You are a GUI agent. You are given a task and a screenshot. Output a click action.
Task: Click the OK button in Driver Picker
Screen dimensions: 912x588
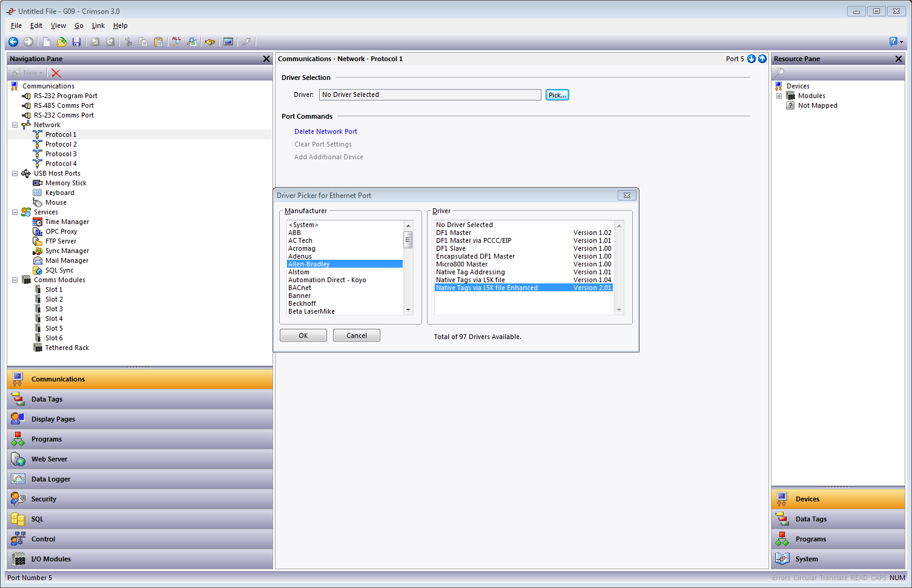click(303, 335)
